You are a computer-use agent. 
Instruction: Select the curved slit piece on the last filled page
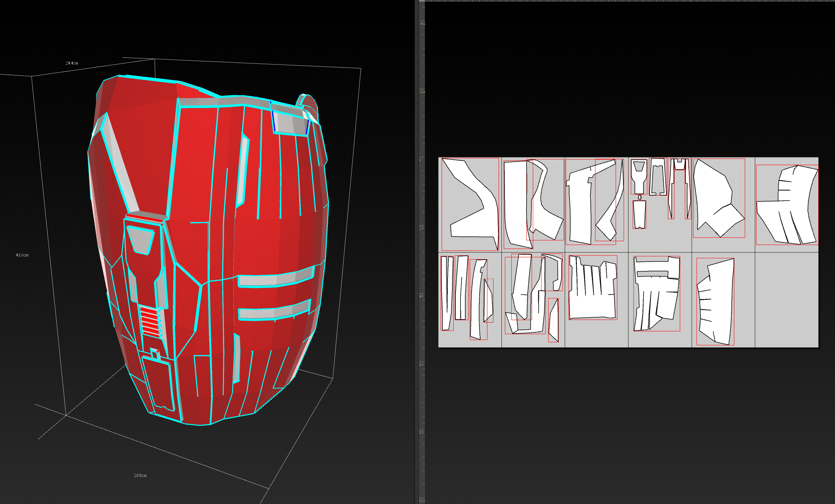[715, 302]
